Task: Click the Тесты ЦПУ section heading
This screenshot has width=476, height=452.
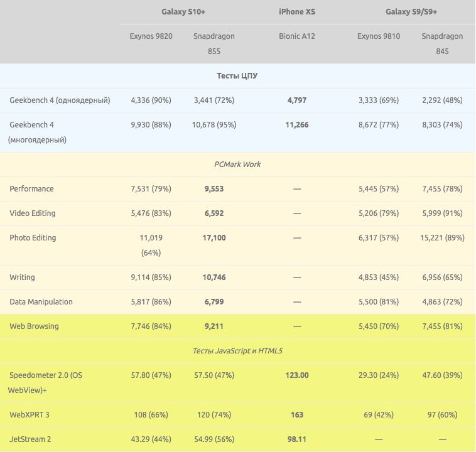Action: (237, 76)
